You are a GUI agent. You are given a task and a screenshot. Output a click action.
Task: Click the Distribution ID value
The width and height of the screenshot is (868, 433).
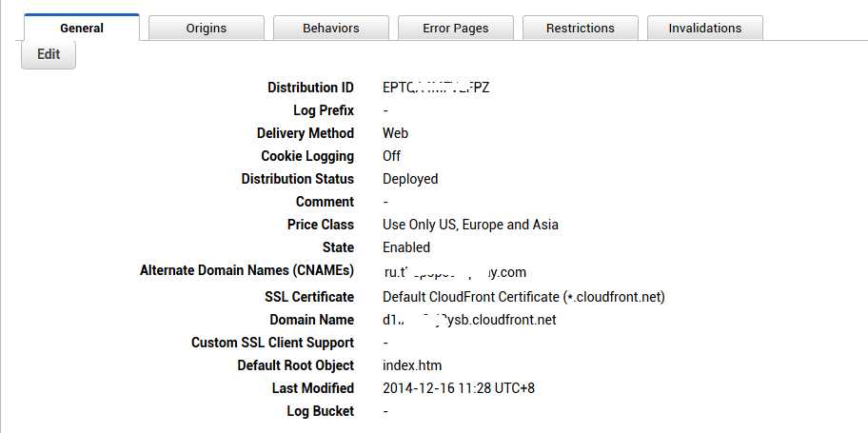tap(436, 88)
